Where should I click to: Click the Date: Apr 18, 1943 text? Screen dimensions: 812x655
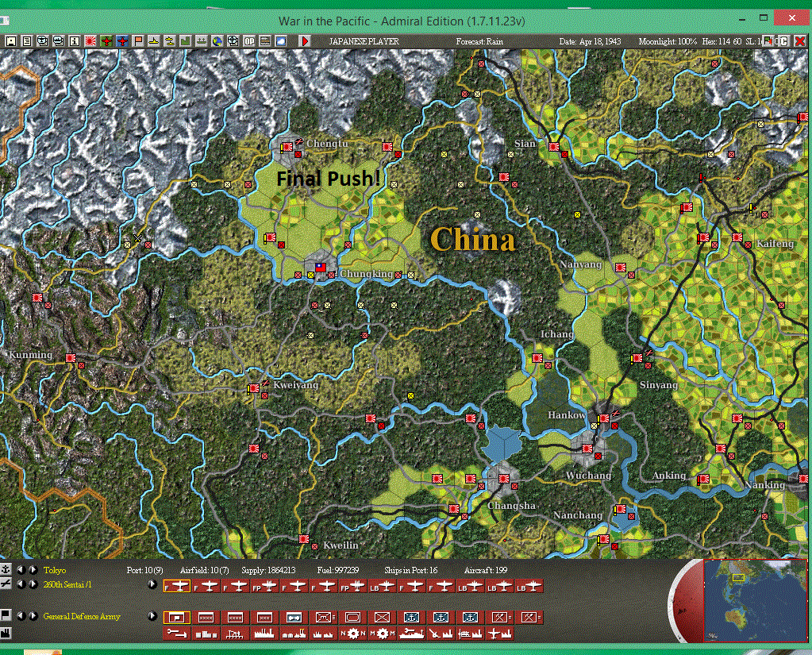coord(590,41)
